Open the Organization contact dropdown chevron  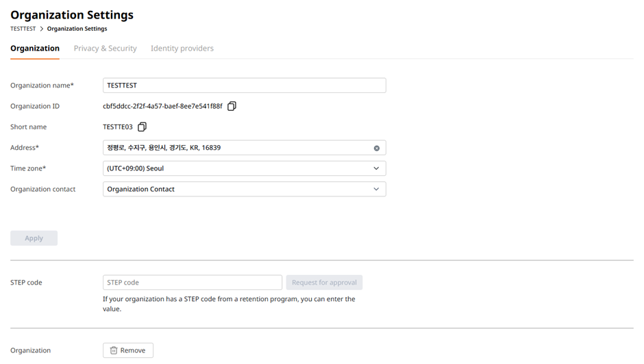click(x=376, y=189)
